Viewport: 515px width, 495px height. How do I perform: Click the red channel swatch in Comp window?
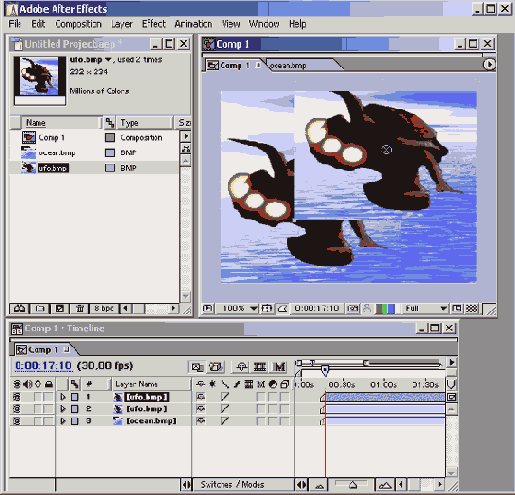[379, 309]
